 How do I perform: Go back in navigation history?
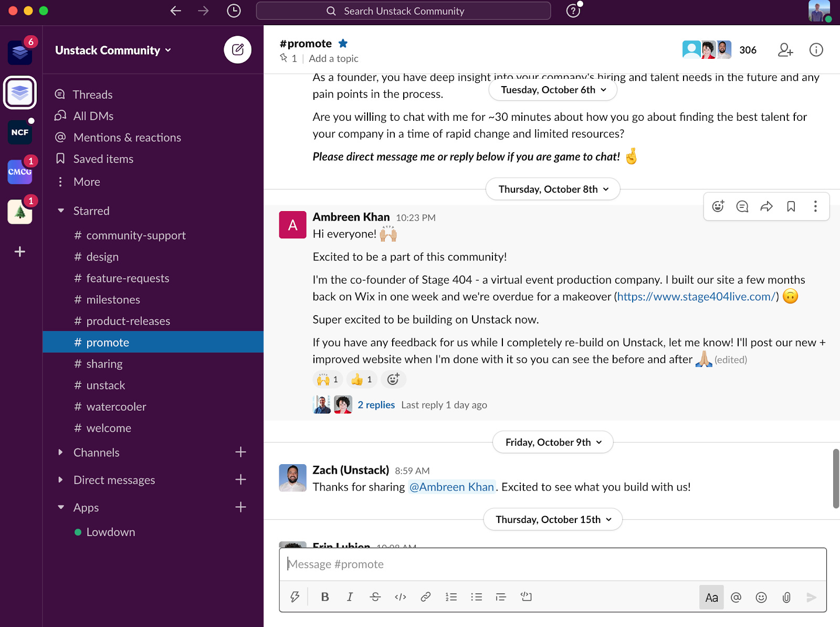point(176,11)
